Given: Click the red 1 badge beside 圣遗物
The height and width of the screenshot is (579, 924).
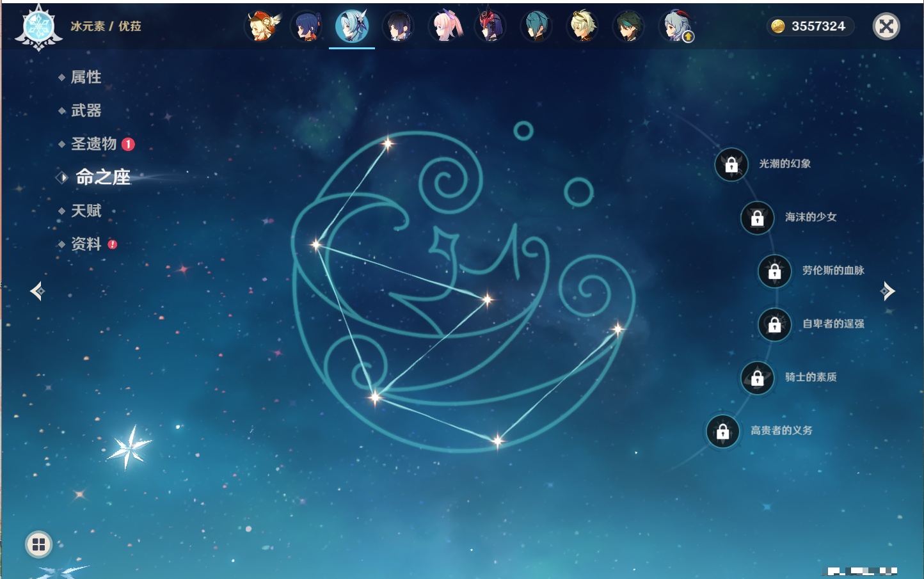Looking at the screenshot, I should point(128,144).
